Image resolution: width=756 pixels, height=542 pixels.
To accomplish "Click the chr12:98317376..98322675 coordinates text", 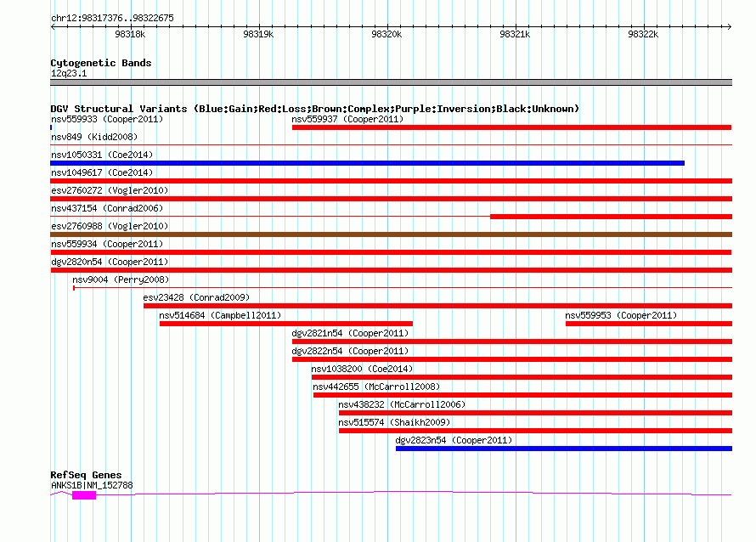I will tap(112, 18).
